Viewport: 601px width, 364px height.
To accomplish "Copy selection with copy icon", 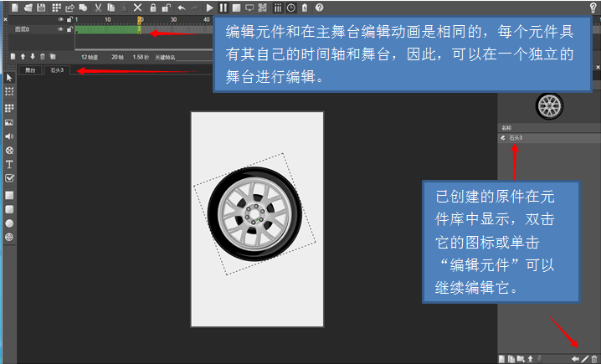I will click(111, 8).
